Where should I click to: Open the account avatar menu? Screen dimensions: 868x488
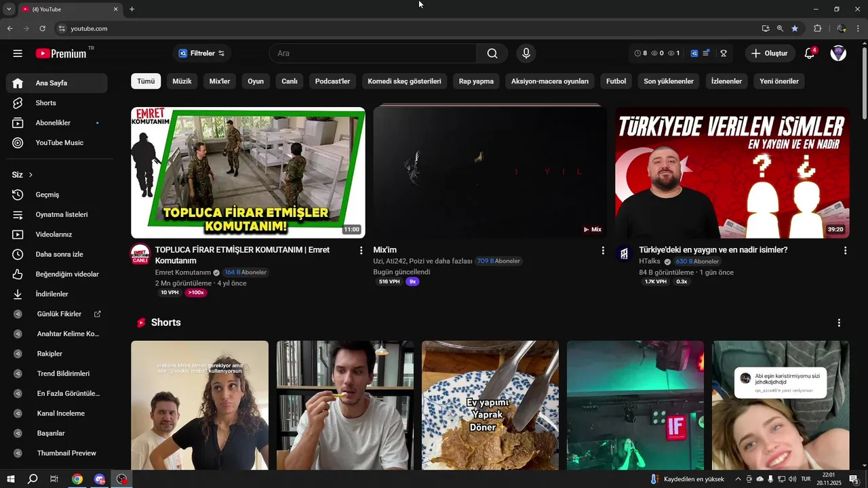tap(838, 54)
